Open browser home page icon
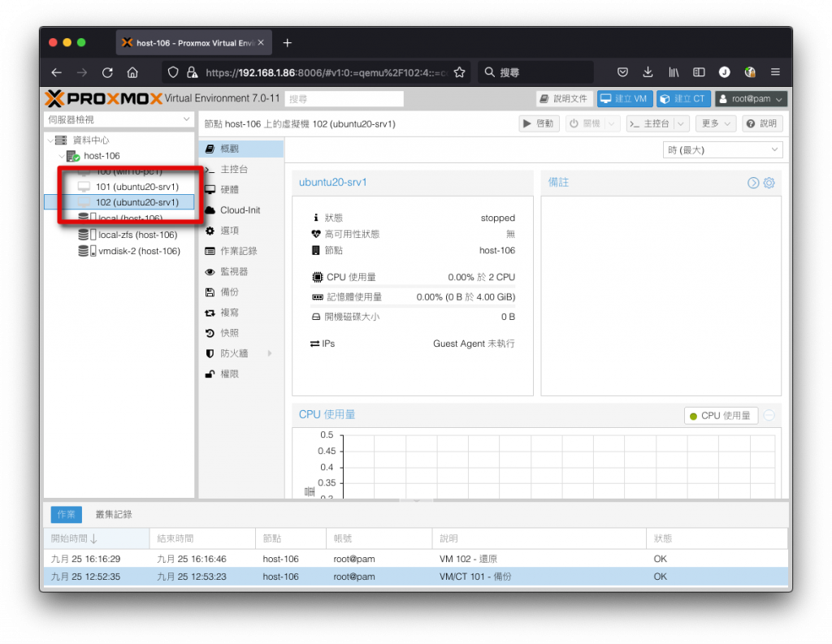832x644 pixels. tap(132, 72)
